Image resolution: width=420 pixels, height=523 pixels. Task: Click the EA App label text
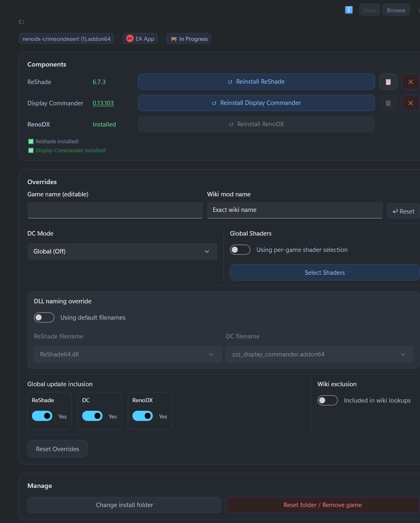pos(145,39)
